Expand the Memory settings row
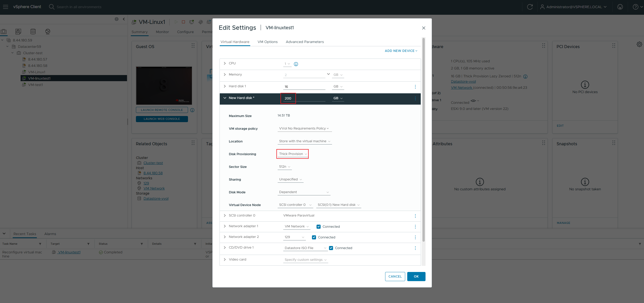The height and width of the screenshot is (303, 644). [x=225, y=75]
